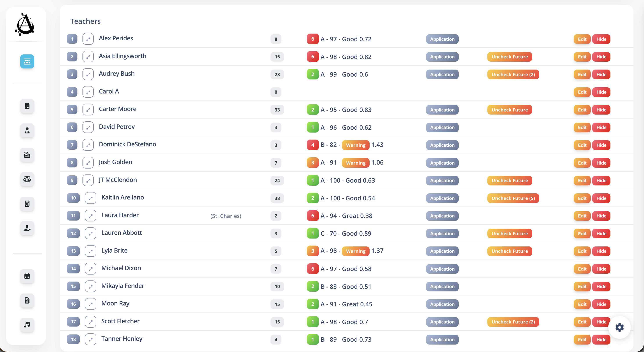Click expand icon for Moon Ray

point(91,304)
